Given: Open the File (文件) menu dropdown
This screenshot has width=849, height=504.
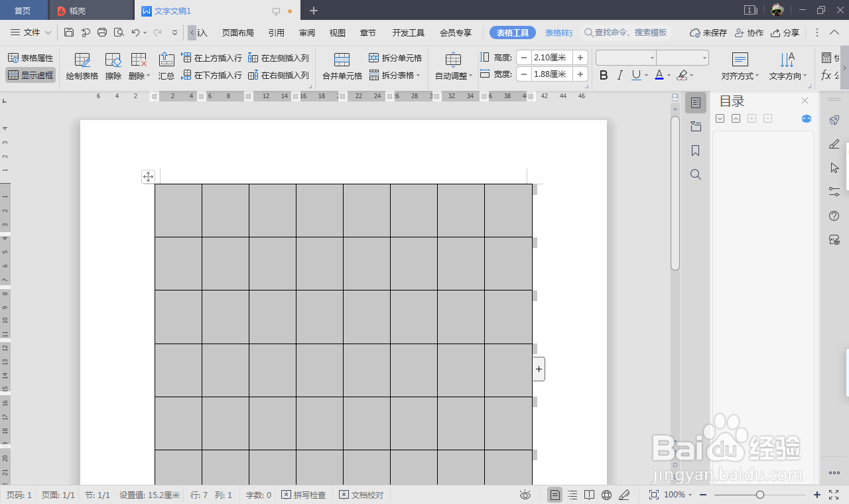Looking at the screenshot, I should pos(31,32).
